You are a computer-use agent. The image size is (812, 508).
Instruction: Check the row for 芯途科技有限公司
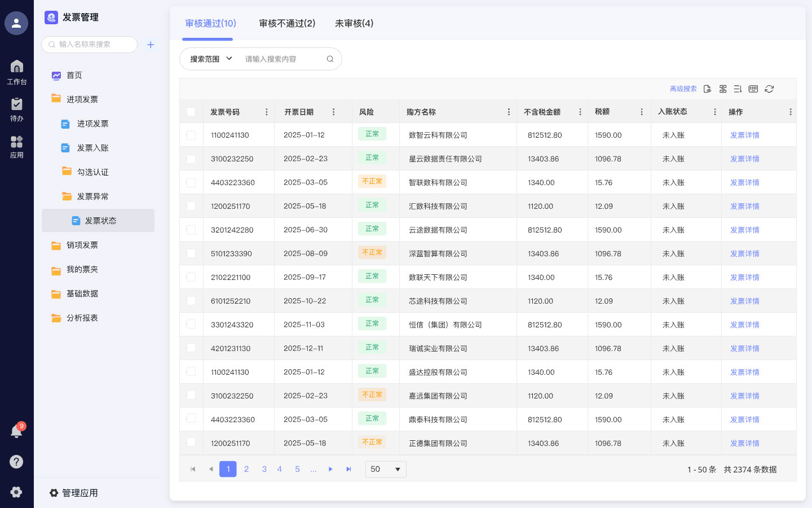[191, 301]
